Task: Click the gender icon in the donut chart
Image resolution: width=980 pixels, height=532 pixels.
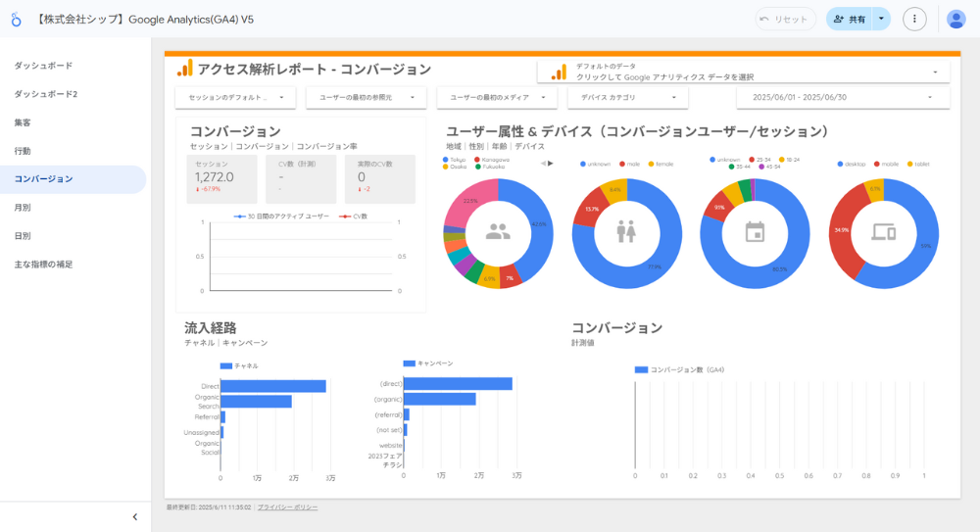Action: coord(626,231)
